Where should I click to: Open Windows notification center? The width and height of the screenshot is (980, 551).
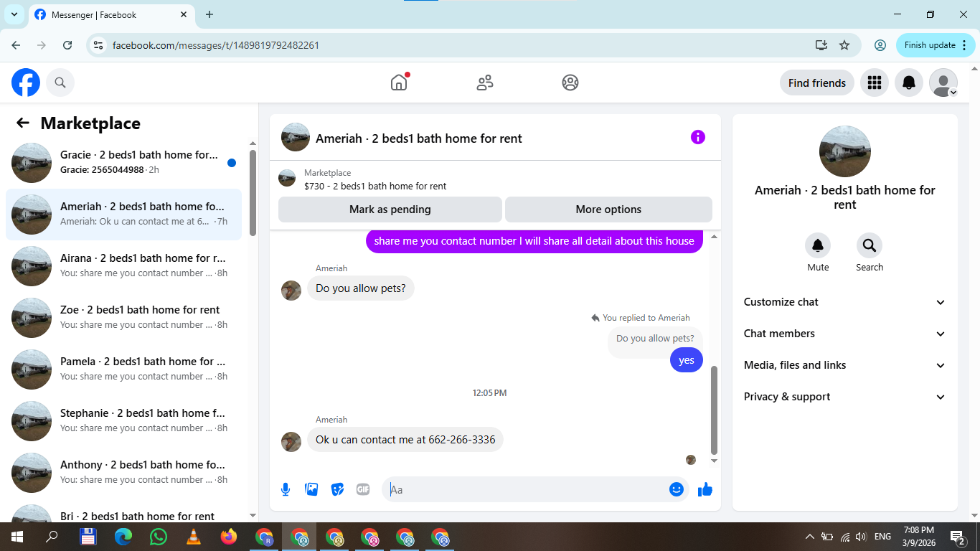point(957,537)
